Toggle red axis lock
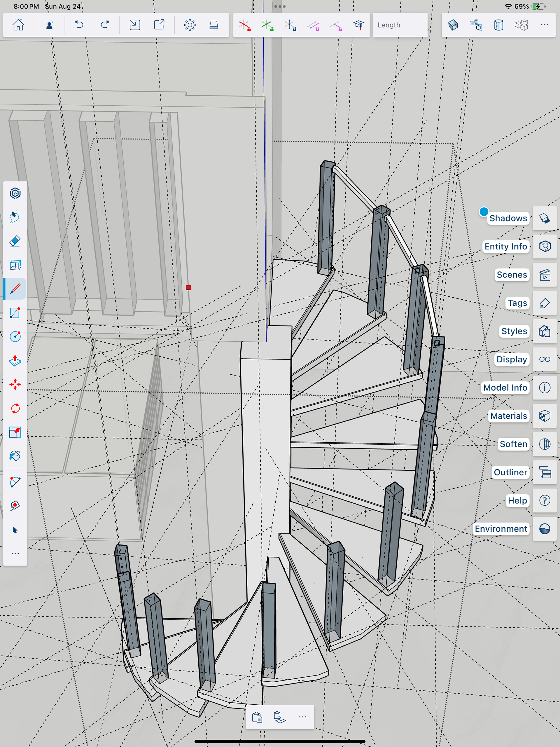 (x=245, y=25)
